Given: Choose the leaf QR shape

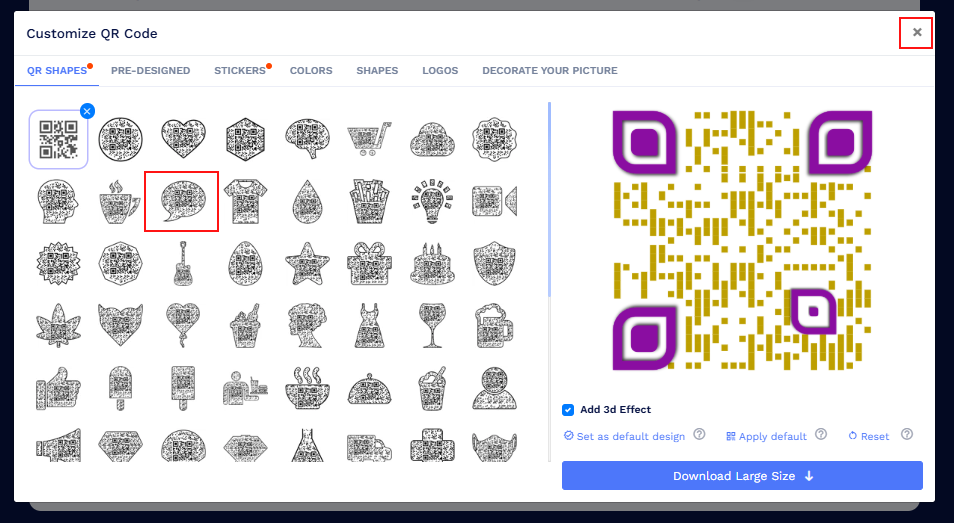Looking at the screenshot, I should (x=58, y=326).
